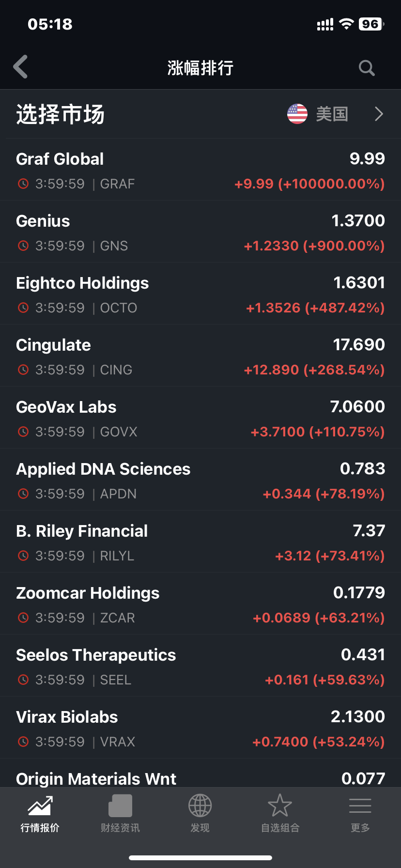Tap GeoVax Labs price 7.0600
Screen dimensions: 401x868
click(x=357, y=407)
